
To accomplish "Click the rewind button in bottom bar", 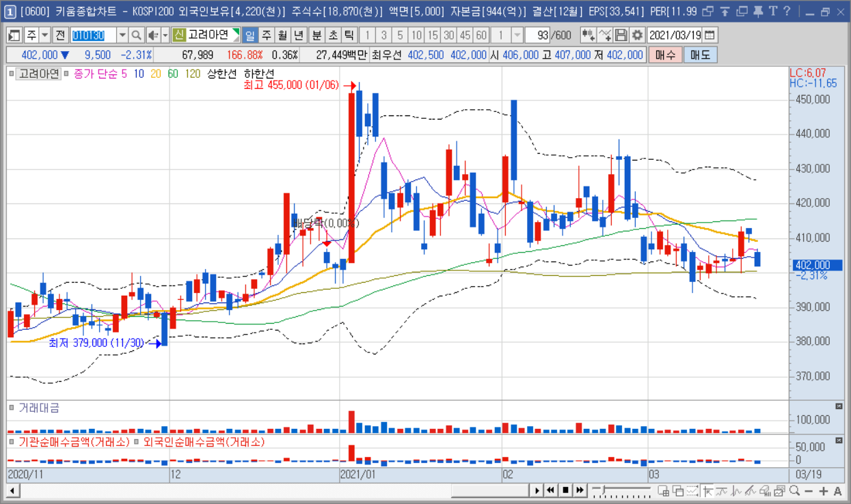I will 550,490.
